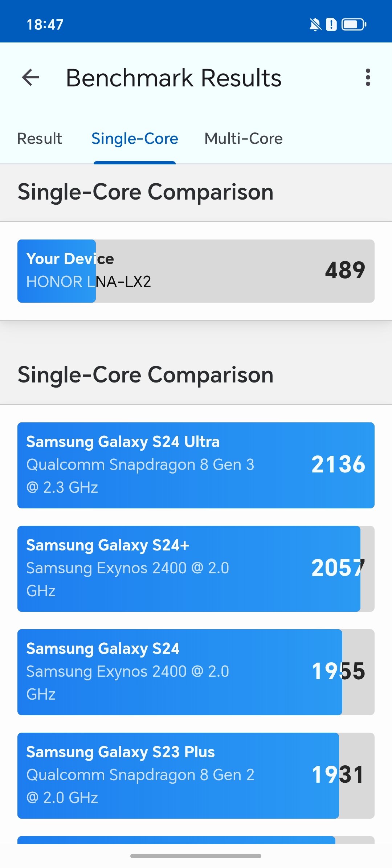Tap the 2057 score value
Viewport: 392px width, 868px height.
pos(338,568)
